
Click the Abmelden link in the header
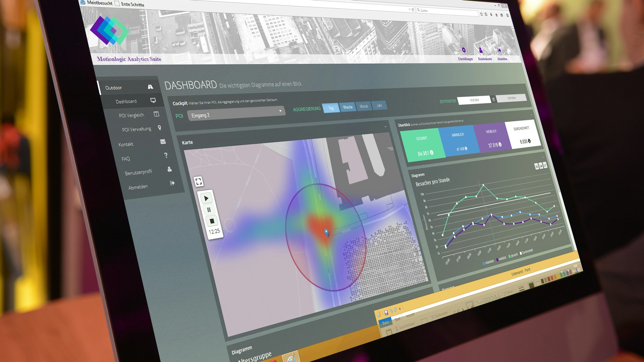(502, 59)
